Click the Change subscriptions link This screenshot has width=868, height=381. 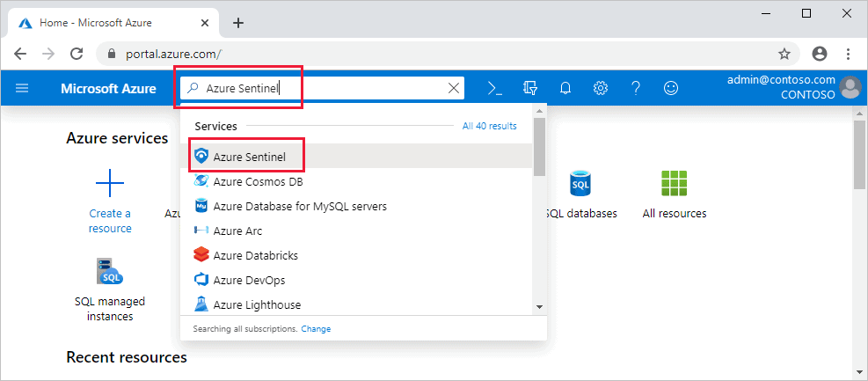click(x=316, y=329)
